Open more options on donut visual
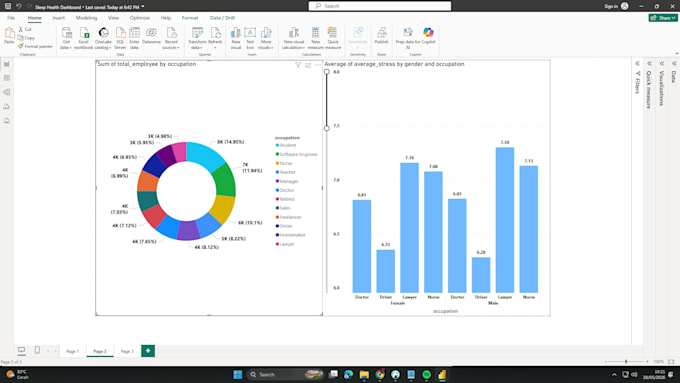The height and width of the screenshot is (383, 680). coord(318,65)
